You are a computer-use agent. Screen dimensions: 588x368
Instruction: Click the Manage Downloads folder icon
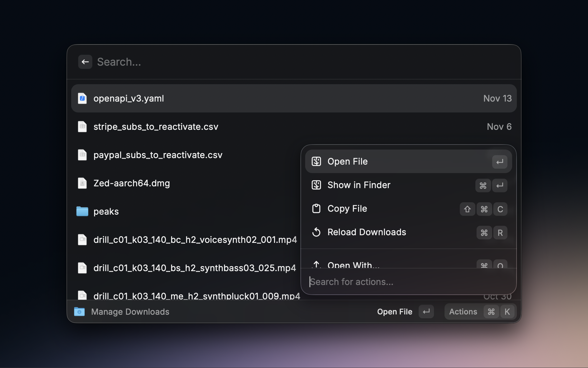pos(79,312)
